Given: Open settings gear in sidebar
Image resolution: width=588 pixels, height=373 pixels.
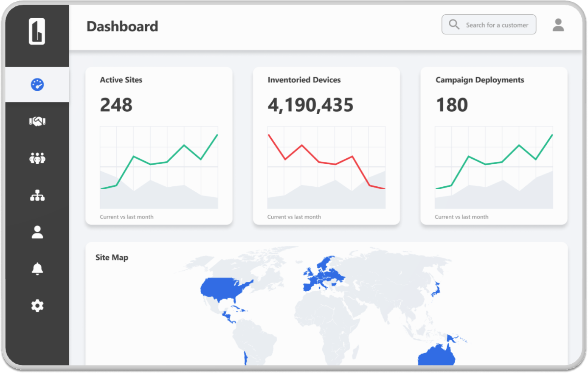Looking at the screenshot, I should coord(37,306).
